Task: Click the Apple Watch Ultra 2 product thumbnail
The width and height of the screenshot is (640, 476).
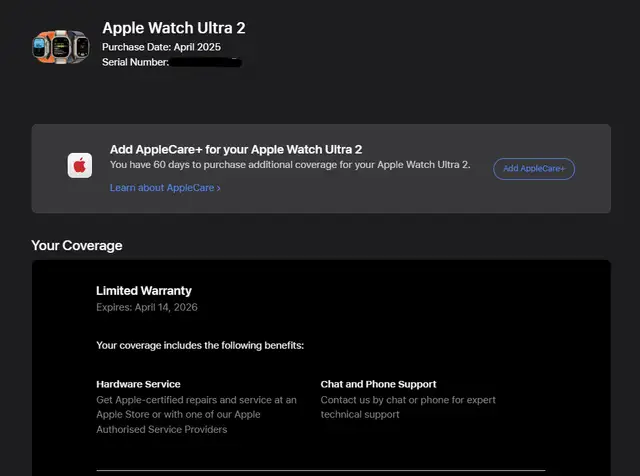Action: click(61, 47)
